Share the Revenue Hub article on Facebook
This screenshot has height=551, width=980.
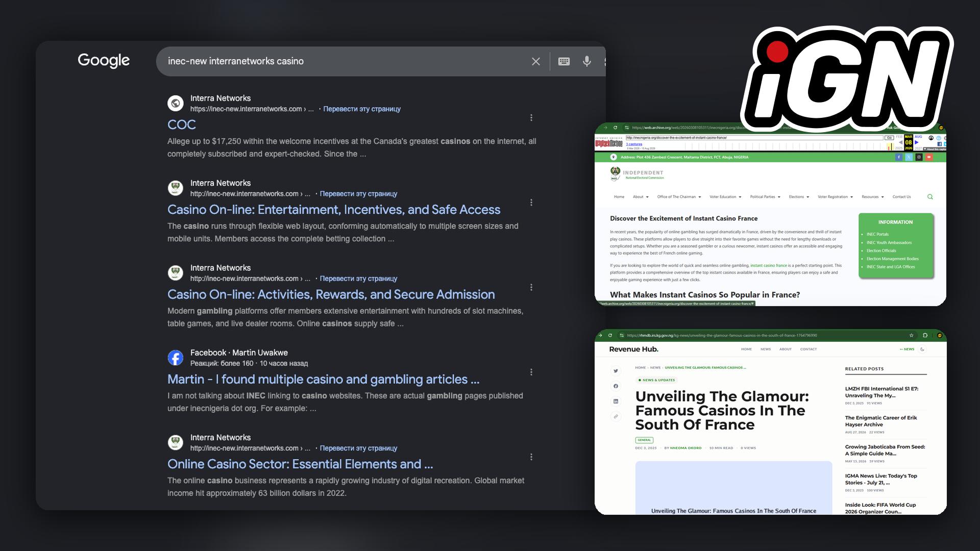click(x=616, y=386)
